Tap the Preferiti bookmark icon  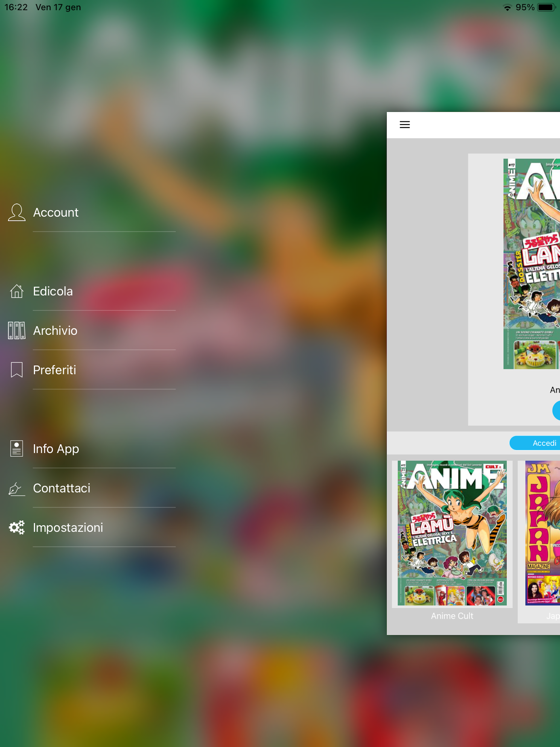tap(17, 370)
